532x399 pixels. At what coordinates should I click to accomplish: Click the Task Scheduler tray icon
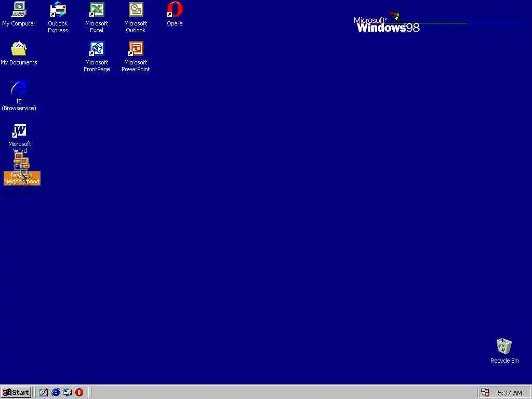485,393
